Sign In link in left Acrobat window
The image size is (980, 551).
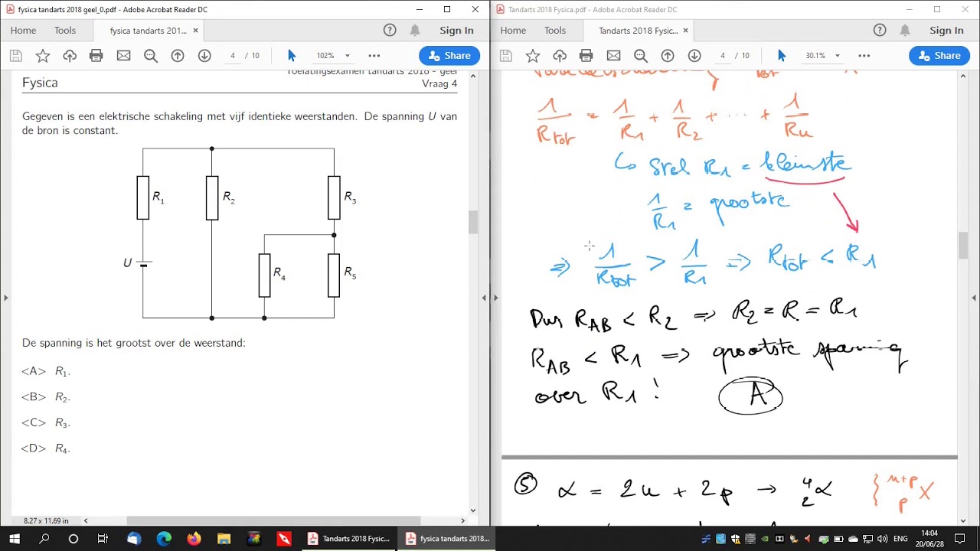(456, 31)
